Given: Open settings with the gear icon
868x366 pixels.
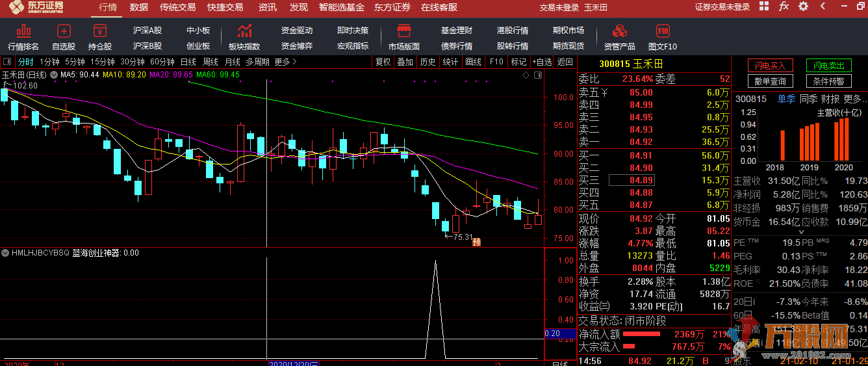Looking at the screenshot, I should click(x=803, y=7).
